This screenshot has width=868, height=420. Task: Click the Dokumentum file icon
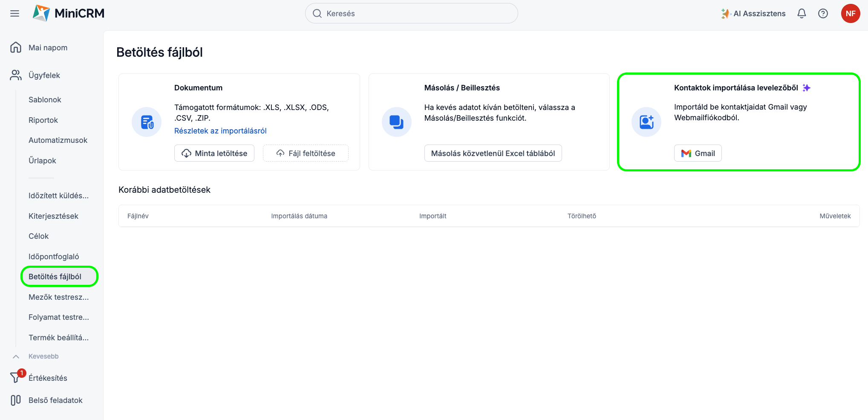click(x=147, y=122)
